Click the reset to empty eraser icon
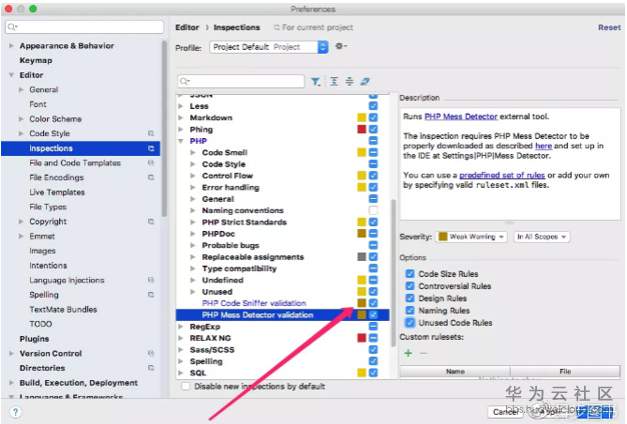The width and height of the screenshot is (627, 424). click(365, 81)
